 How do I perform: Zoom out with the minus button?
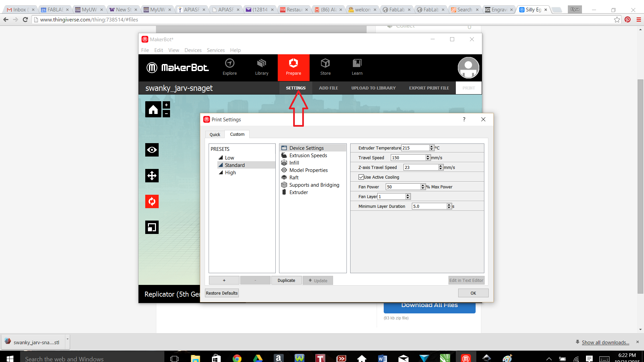click(x=166, y=114)
